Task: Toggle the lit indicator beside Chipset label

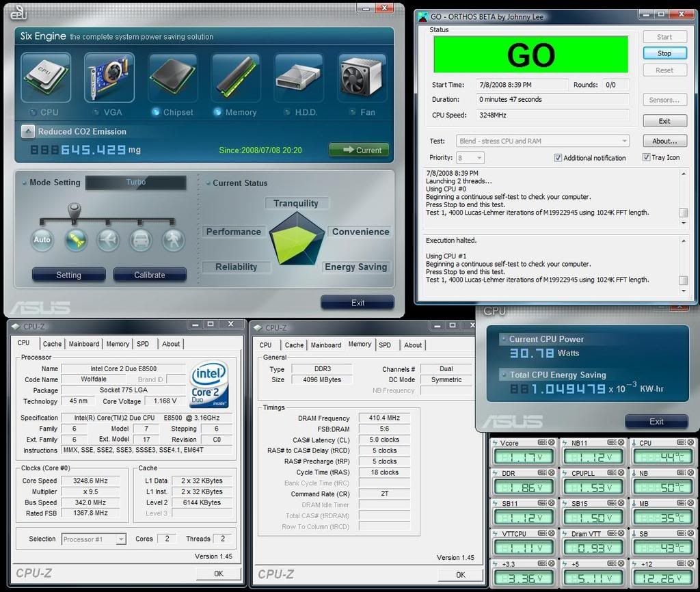Action: point(155,112)
